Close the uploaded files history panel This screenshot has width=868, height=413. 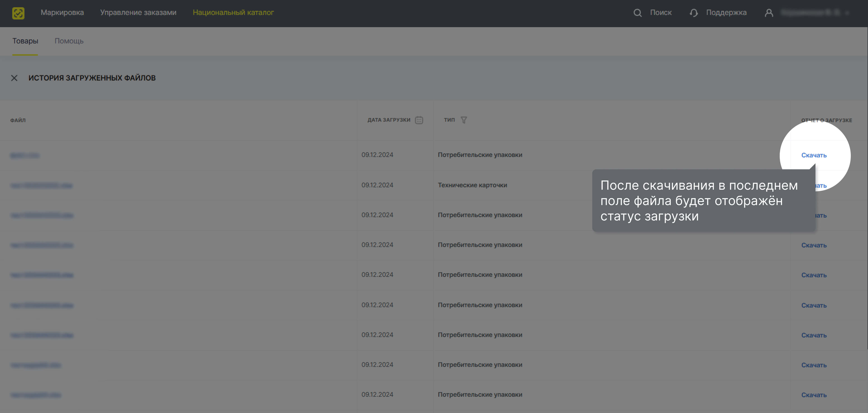pyautogui.click(x=14, y=78)
